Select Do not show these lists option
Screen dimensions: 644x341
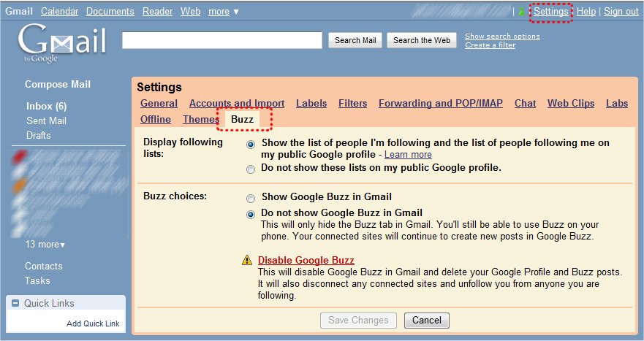251,169
